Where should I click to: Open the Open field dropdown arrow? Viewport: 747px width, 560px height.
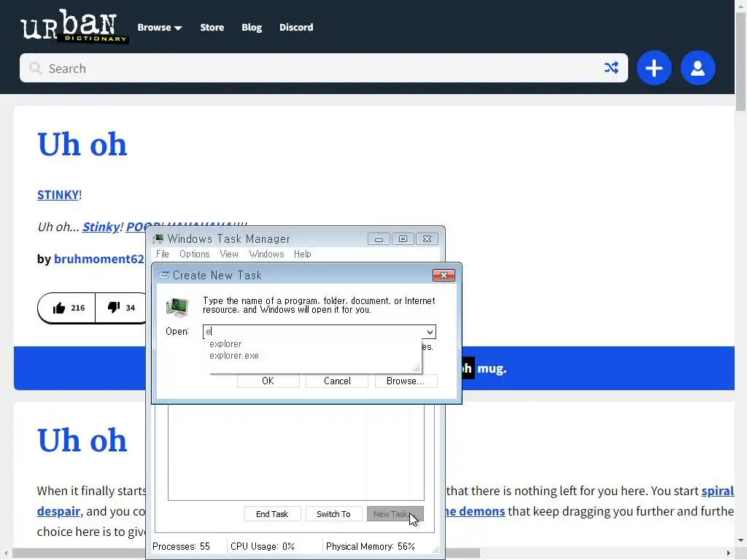430,332
